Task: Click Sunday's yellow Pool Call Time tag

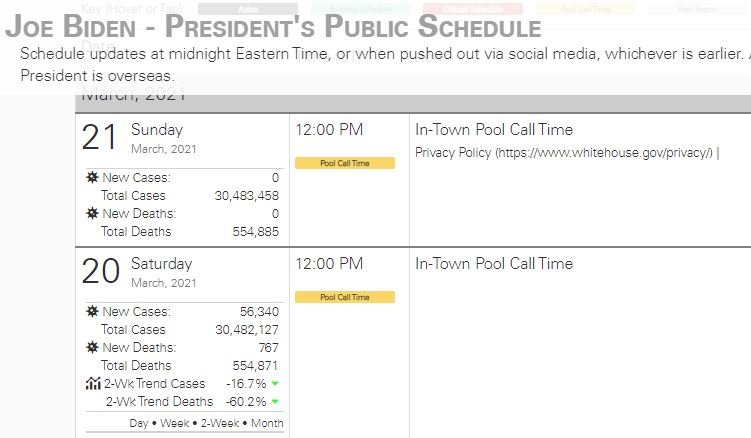Action: (344, 163)
